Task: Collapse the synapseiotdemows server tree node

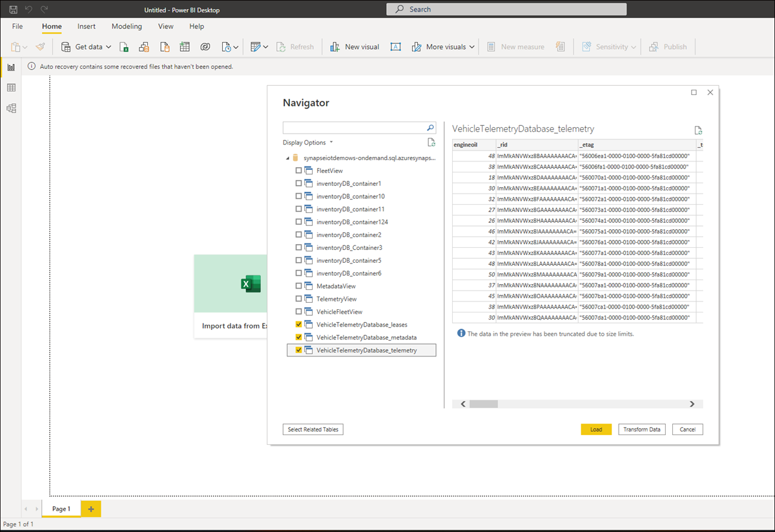Action: point(287,158)
